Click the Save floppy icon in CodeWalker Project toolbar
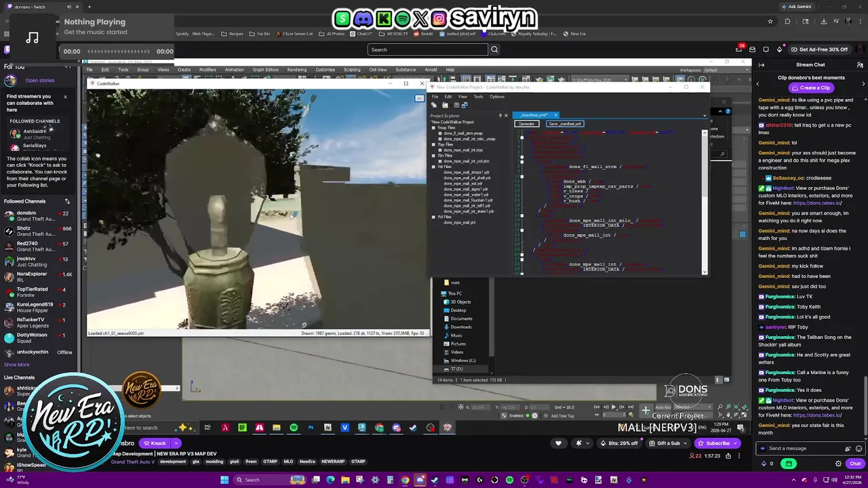 456,105
